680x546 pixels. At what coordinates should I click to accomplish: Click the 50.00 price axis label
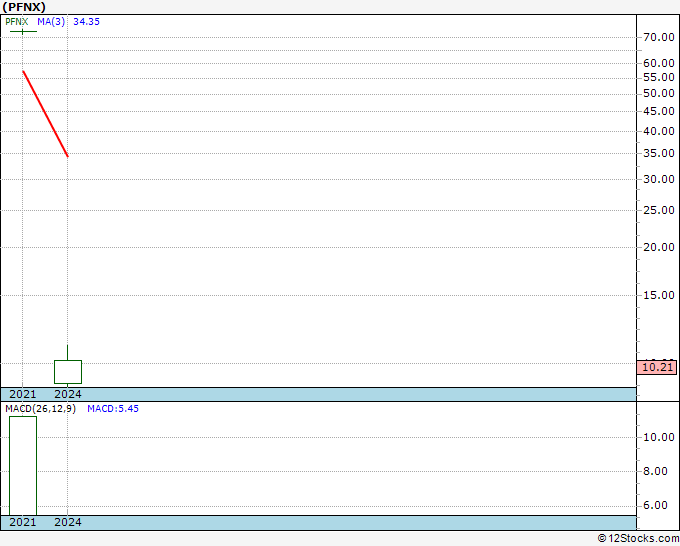[x=659, y=93]
